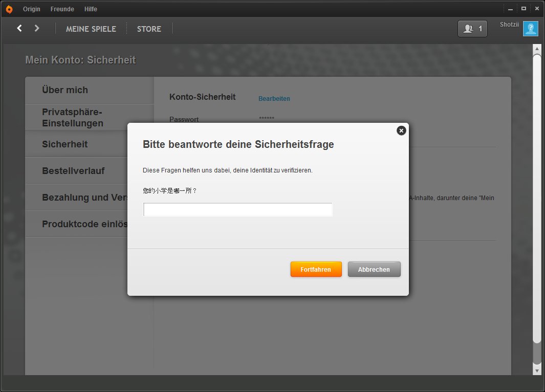Open the friends list counter button
This screenshot has height=392, width=545.
tap(472, 29)
